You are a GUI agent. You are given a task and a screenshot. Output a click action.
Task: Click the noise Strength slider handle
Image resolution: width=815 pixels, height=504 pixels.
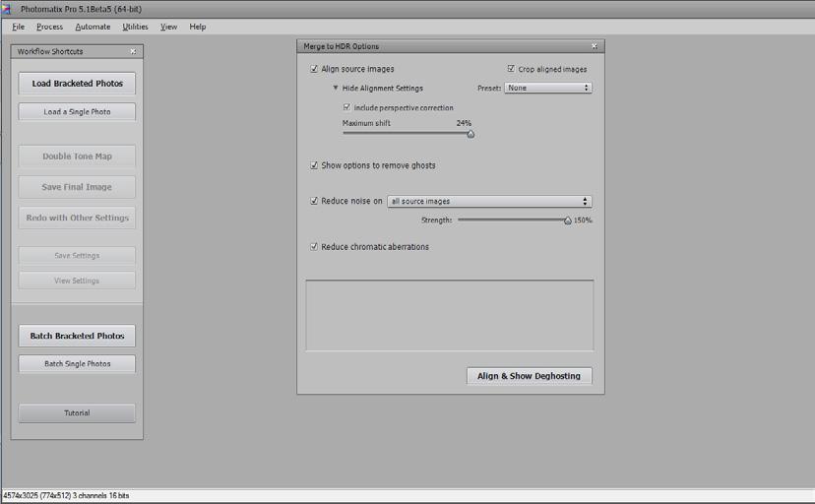(x=568, y=220)
